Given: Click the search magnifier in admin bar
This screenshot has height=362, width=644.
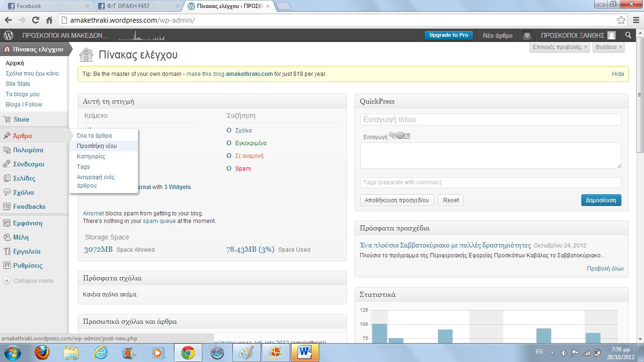Looking at the screenshot, I should [628, 35].
